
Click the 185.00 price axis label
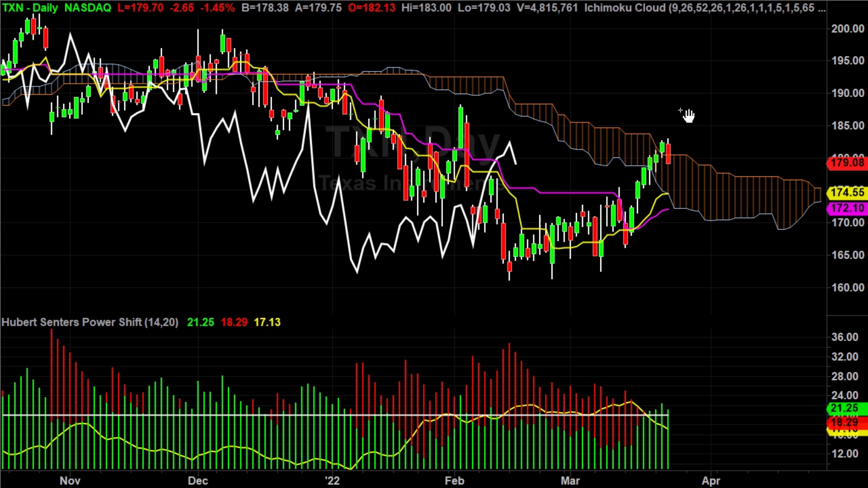click(848, 126)
